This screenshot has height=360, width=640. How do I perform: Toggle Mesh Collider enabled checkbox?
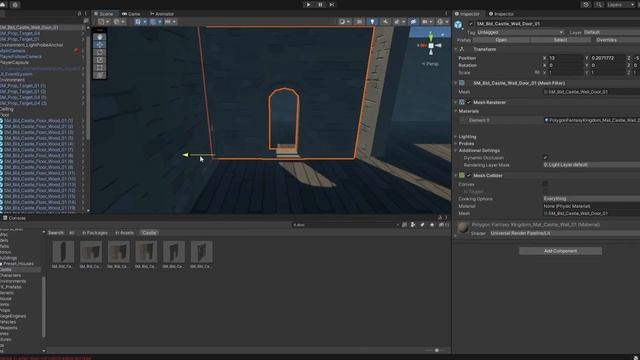[x=469, y=176]
